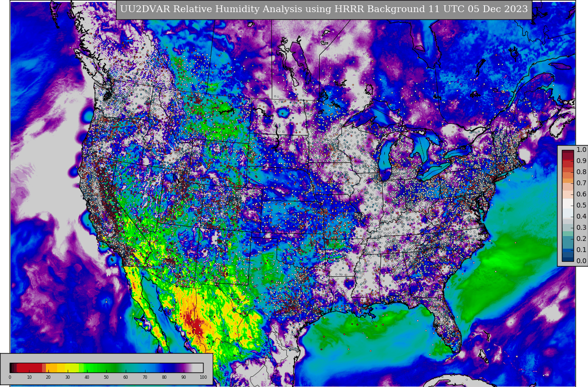Viewport: 588px width, 387px height.
Task: Pick the white swatch beside 0.5 on right colorbar
Action: pos(568,203)
